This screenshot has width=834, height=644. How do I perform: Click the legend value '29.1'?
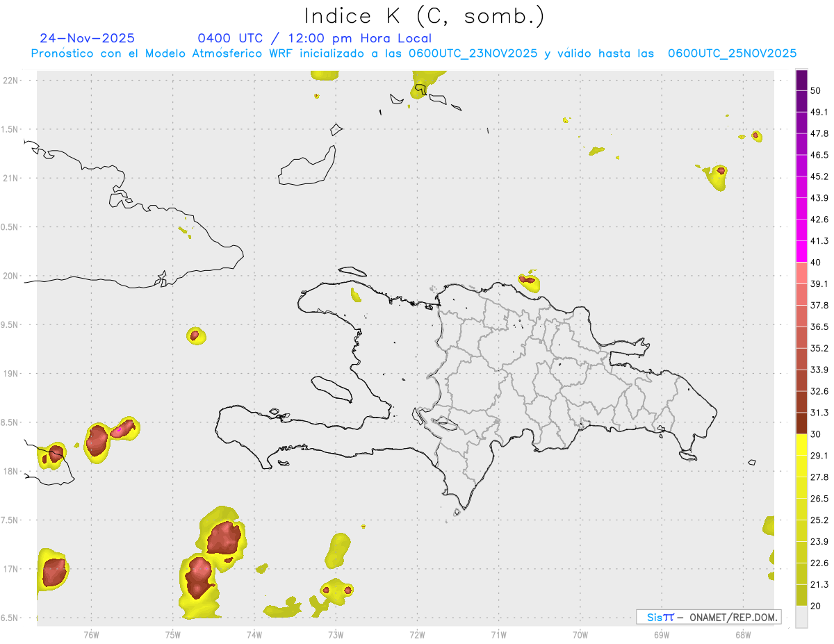(819, 456)
